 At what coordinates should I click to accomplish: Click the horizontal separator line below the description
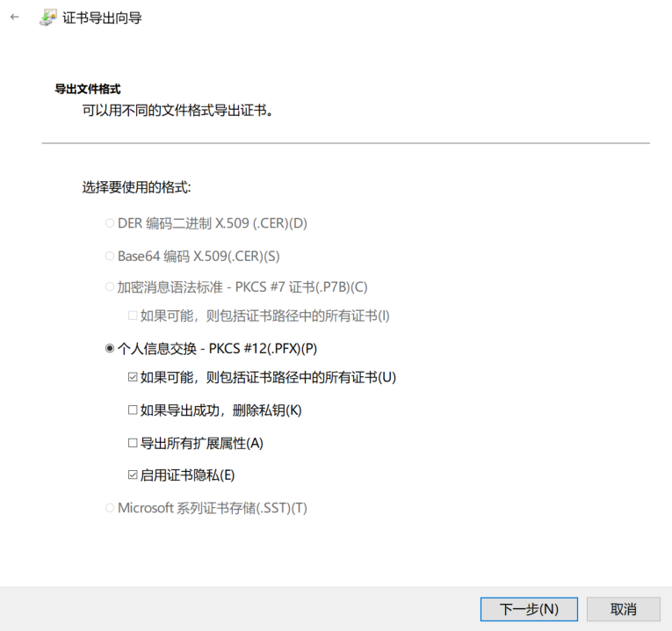point(345,143)
